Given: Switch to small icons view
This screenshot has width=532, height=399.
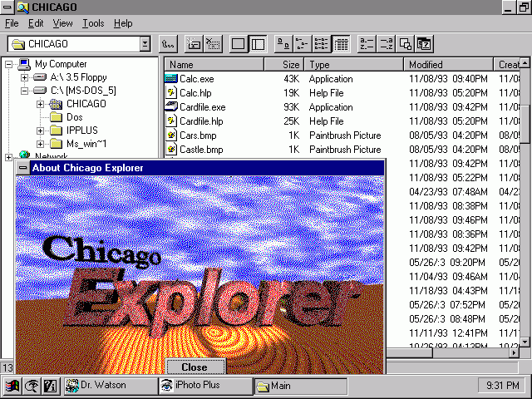Looking at the screenshot, I should pyautogui.click(x=302, y=44).
